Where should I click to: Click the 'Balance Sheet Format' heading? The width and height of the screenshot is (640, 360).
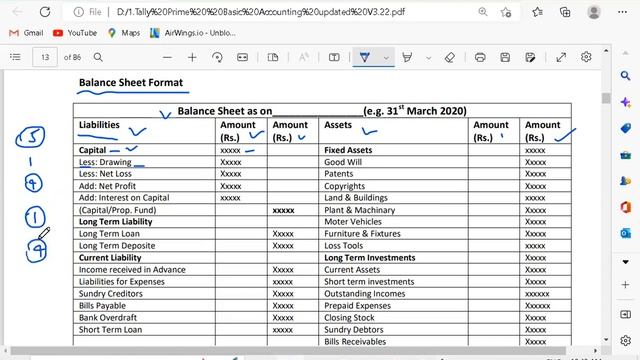(x=131, y=82)
